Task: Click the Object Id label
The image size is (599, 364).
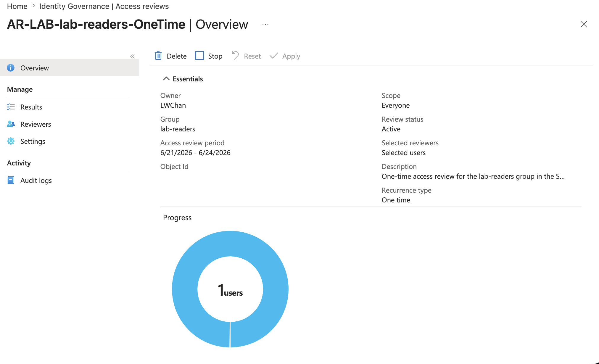Action: pyautogui.click(x=174, y=167)
